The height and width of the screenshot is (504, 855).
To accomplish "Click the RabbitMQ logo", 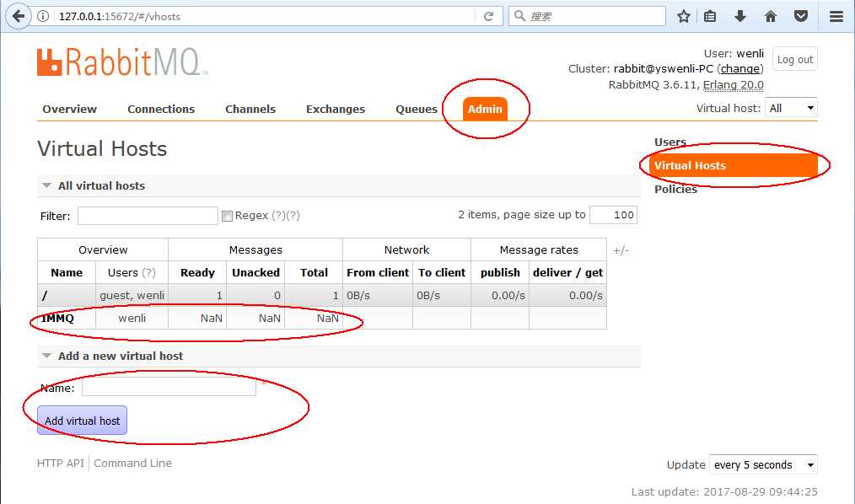I will [123, 62].
